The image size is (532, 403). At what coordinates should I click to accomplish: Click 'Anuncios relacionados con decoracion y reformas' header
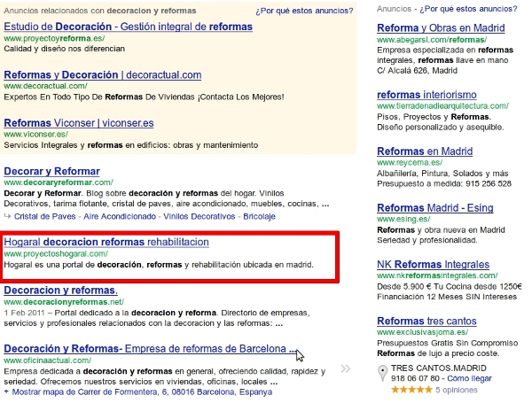click(x=99, y=11)
